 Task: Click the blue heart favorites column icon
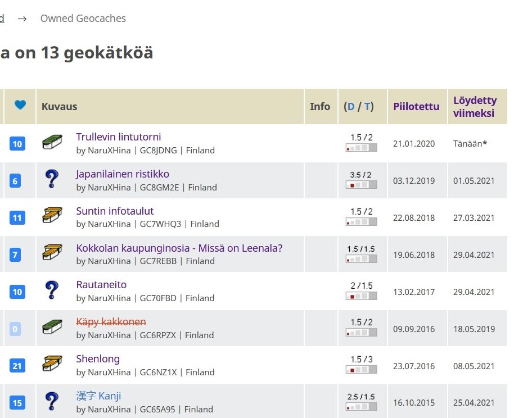20,105
